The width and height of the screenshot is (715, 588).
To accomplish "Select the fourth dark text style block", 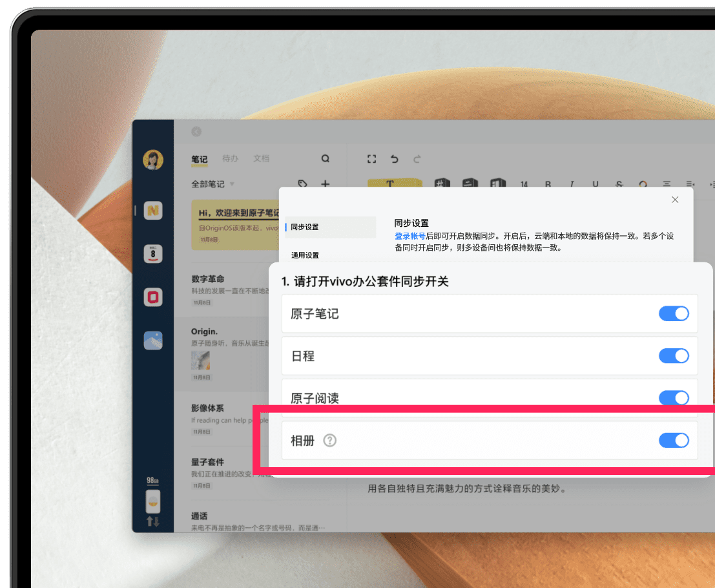I will click(498, 182).
